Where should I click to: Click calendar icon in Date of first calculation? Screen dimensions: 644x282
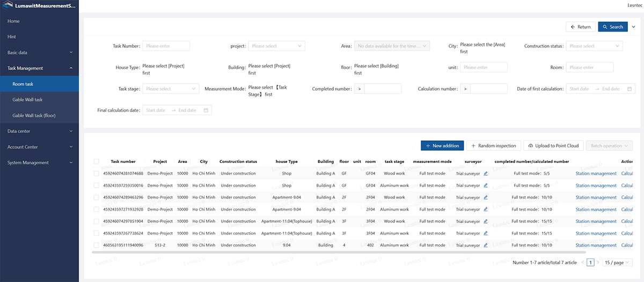[630, 89]
